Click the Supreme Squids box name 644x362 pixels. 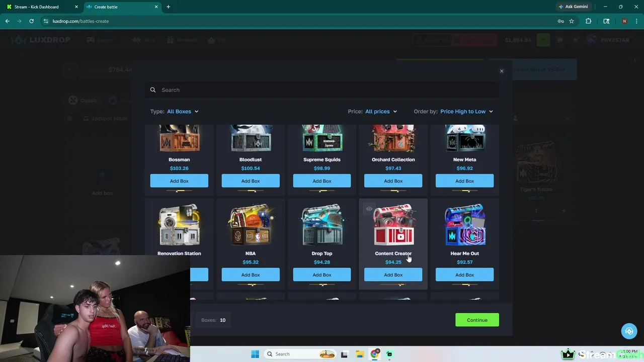point(322,159)
